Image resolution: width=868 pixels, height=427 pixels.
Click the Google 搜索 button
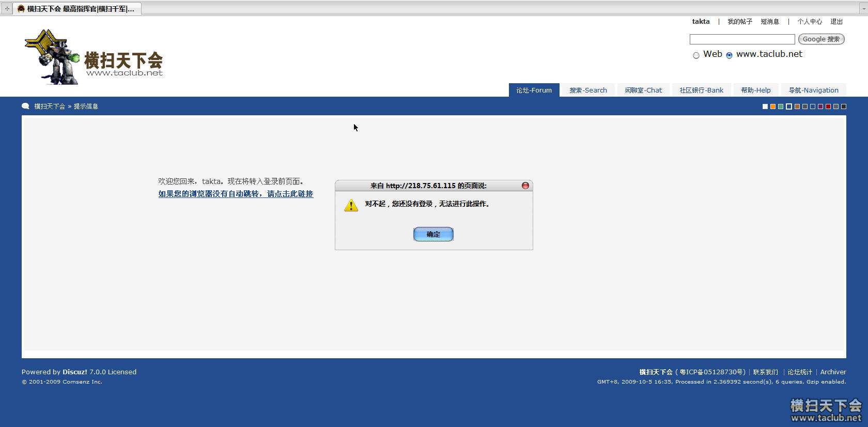821,39
